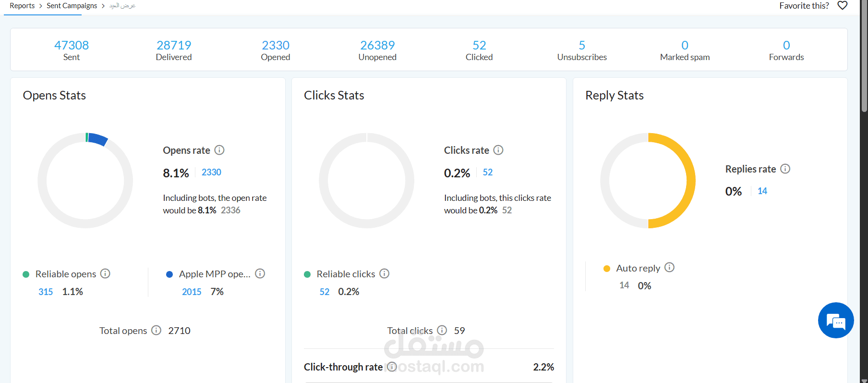Click the 52 reliable clicks number
868x383 pixels.
pos(325,292)
